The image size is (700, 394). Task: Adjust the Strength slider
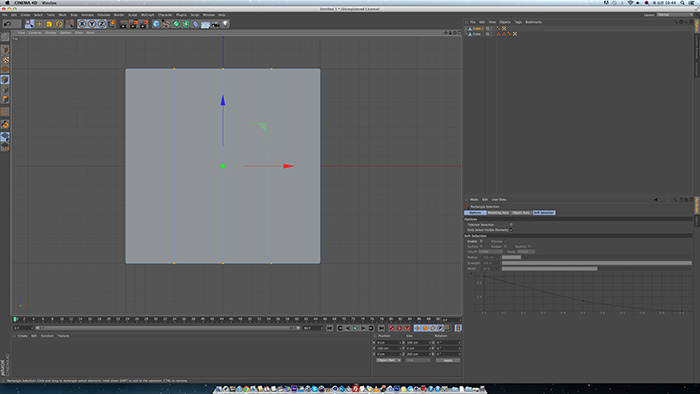(x=597, y=263)
